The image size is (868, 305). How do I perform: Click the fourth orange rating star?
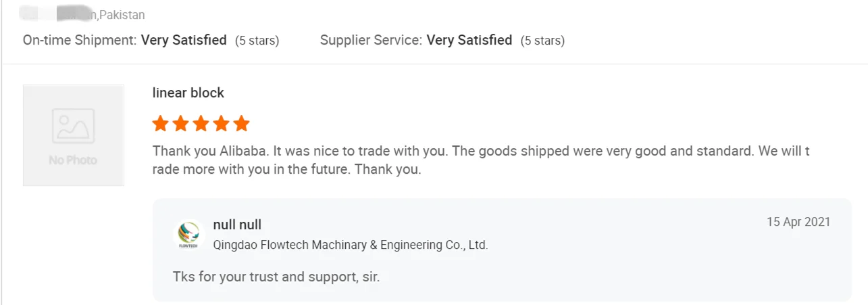coord(221,124)
